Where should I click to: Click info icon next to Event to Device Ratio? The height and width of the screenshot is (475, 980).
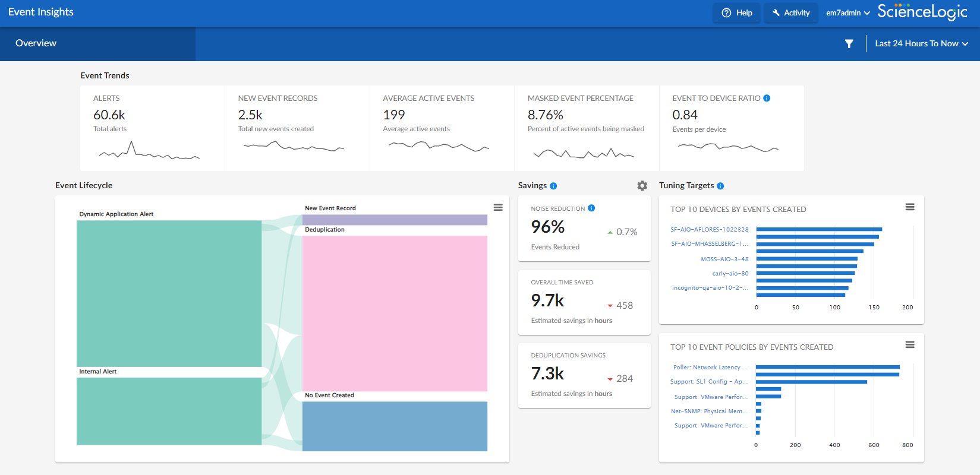(x=767, y=99)
